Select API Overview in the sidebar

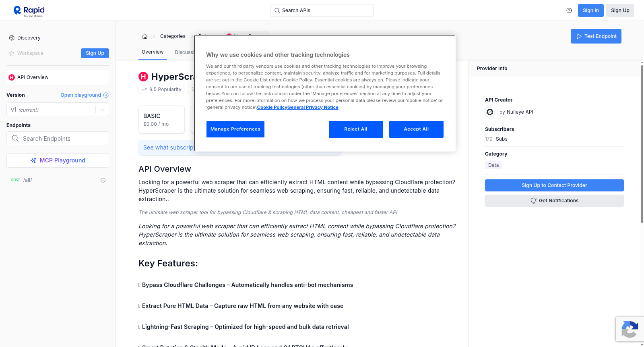58,77
